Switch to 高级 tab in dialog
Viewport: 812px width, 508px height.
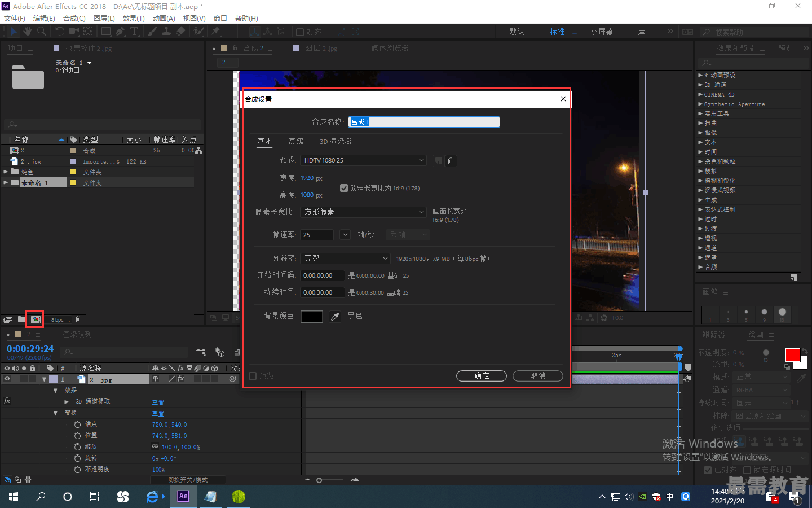[296, 142]
